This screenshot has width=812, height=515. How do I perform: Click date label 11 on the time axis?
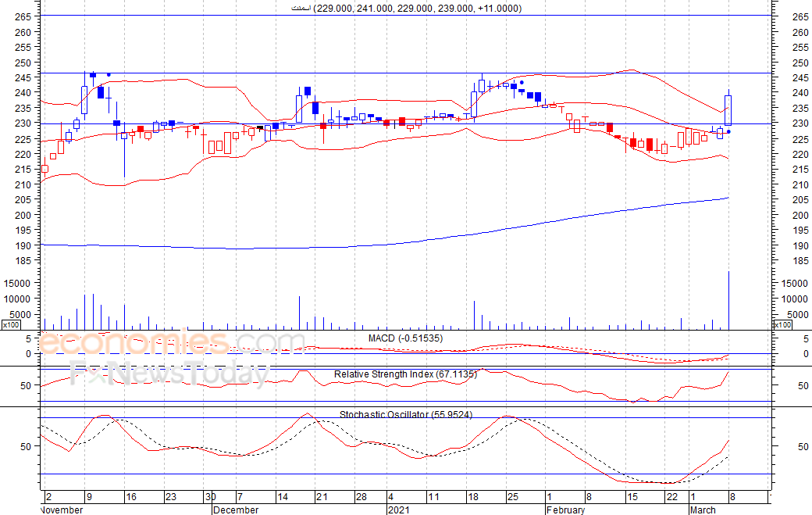click(x=433, y=497)
